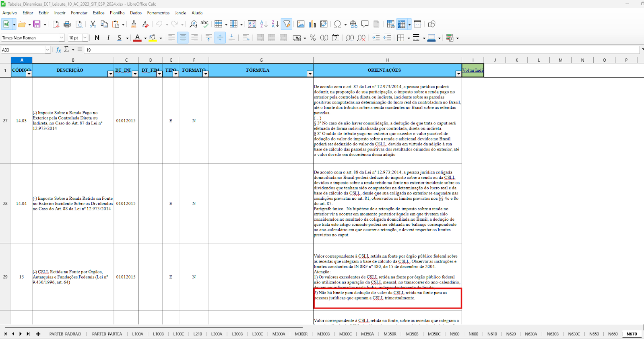The image size is (644, 339).
Task: Open filter dropdown on ORIENTAÇÕES header
Action: [x=458, y=74]
